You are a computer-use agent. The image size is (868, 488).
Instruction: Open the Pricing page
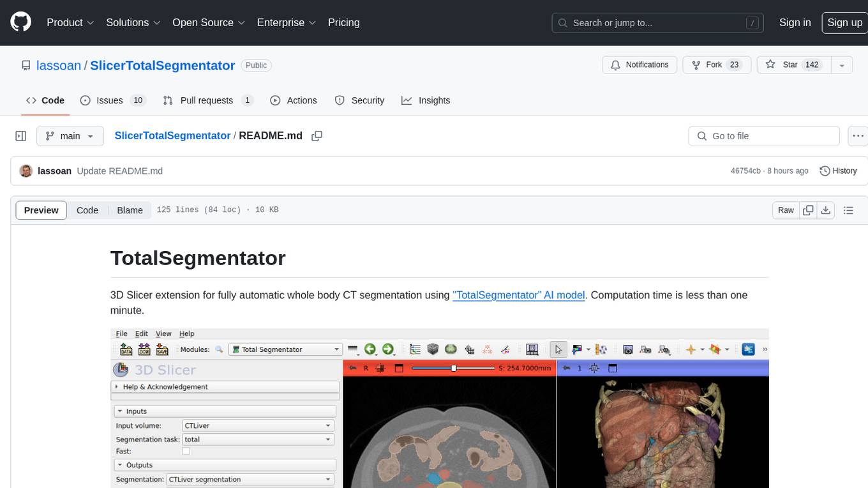click(344, 22)
